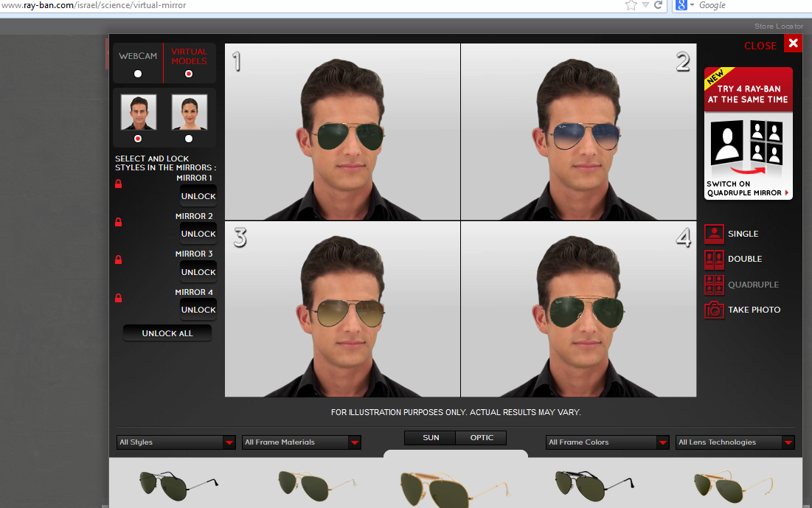Close the virtual mirror with red X
The image size is (812, 508).
[x=793, y=44]
